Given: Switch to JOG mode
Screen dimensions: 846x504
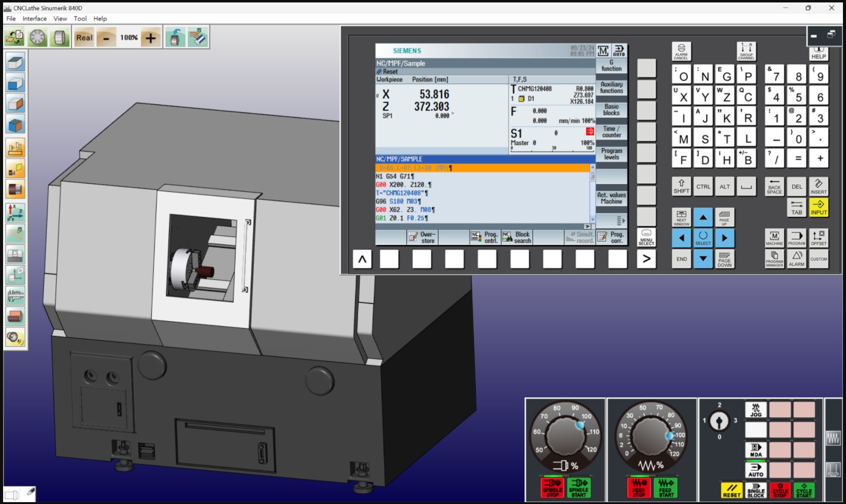Looking at the screenshot, I should [x=756, y=410].
